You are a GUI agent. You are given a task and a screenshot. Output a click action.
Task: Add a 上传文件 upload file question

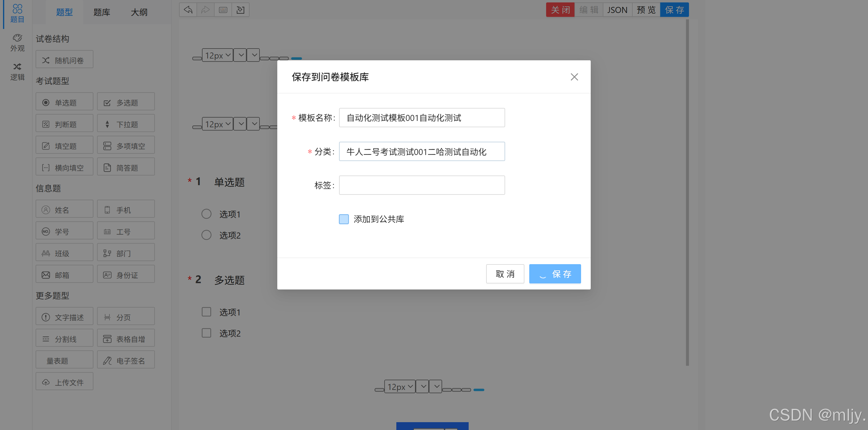(x=64, y=382)
